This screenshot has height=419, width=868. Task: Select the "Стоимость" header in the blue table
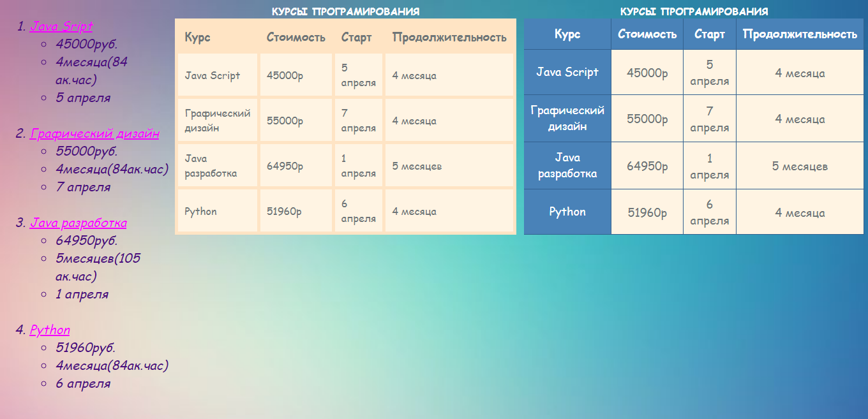[x=647, y=34]
